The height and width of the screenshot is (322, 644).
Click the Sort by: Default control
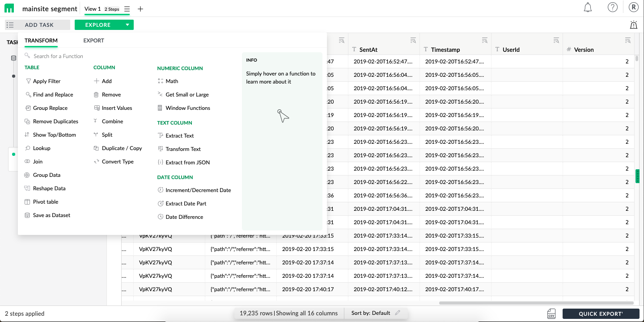[x=371, y=313]
